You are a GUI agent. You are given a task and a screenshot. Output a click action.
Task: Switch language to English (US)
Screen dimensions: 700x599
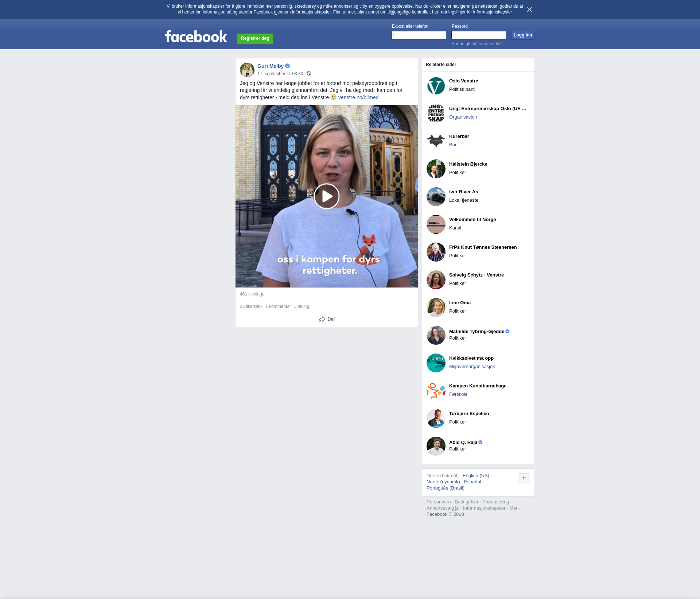click(475, 476)
